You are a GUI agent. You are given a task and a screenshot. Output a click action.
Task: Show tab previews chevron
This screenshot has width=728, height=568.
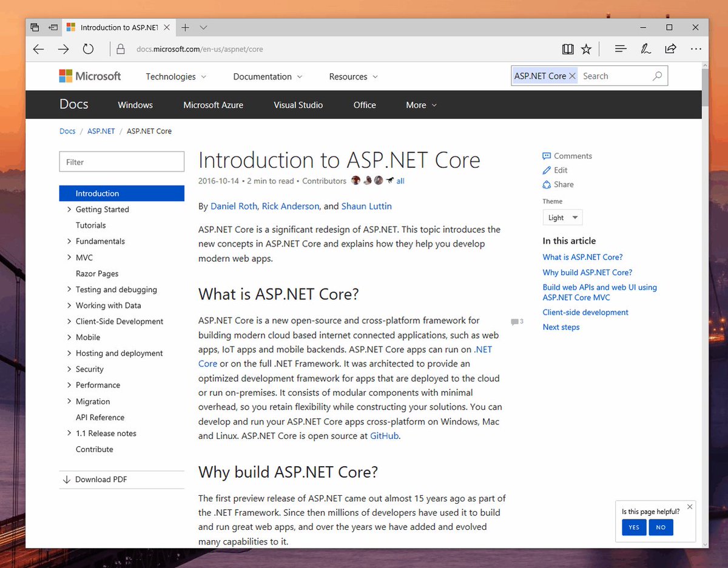203,27
